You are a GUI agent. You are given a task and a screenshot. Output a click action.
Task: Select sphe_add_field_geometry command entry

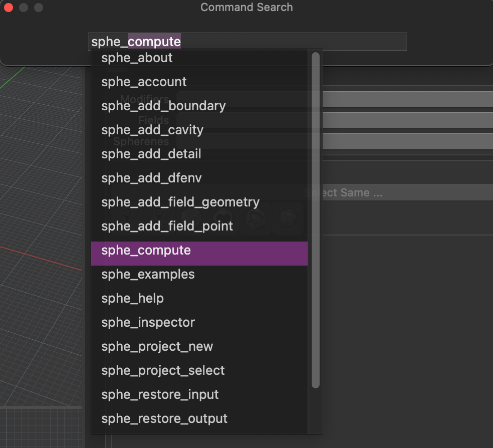[180, 202]
